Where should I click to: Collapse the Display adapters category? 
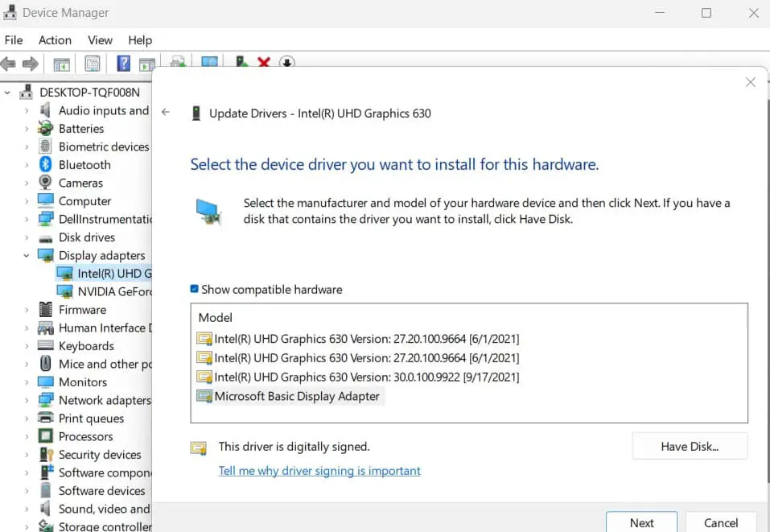tap(27, 256)
